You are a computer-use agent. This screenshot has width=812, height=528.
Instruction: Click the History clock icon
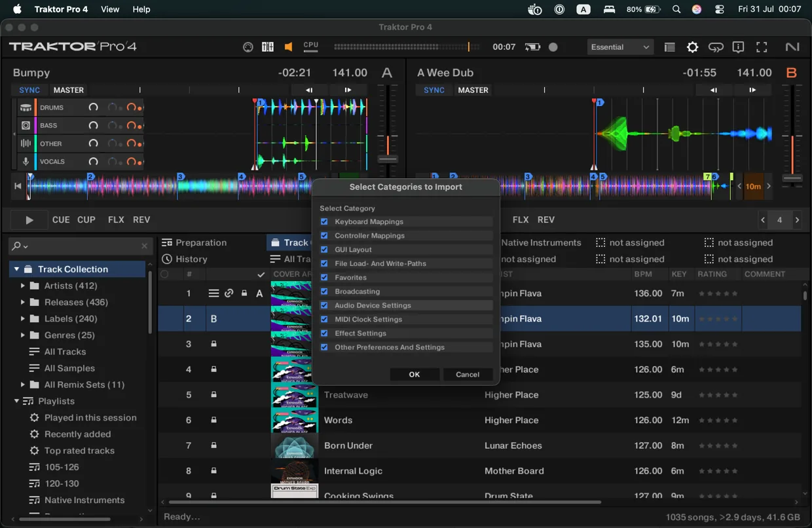click(x=167, y=259)
